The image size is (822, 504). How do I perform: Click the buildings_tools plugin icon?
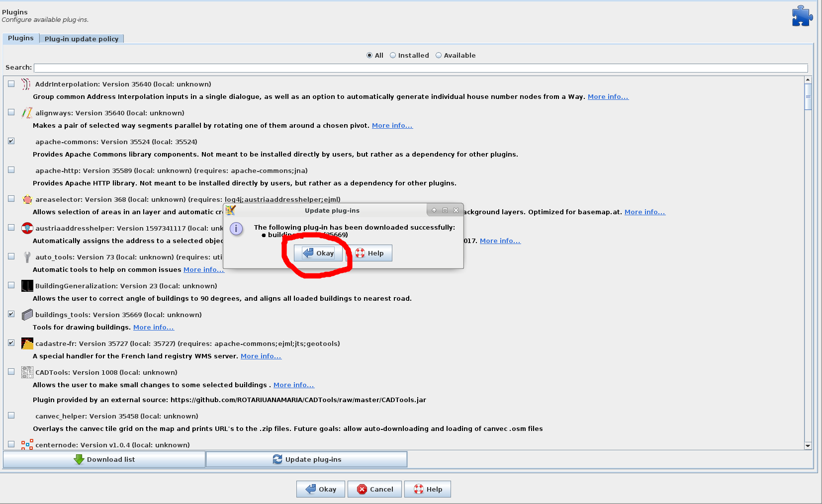tap(27, 315)
